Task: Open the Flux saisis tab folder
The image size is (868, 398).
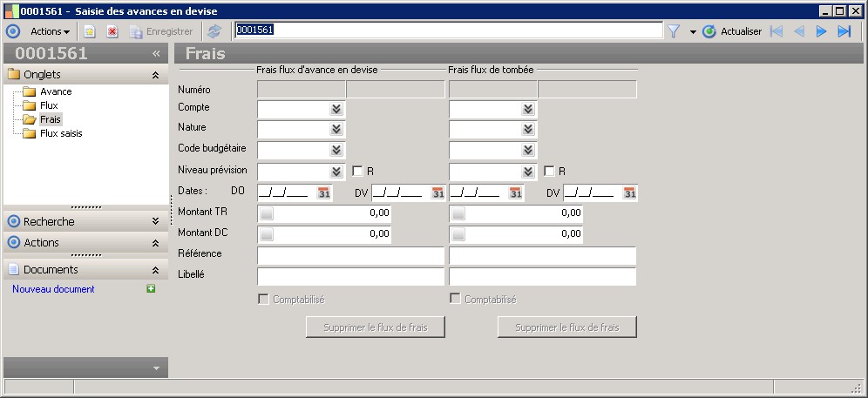Action: 61,133
